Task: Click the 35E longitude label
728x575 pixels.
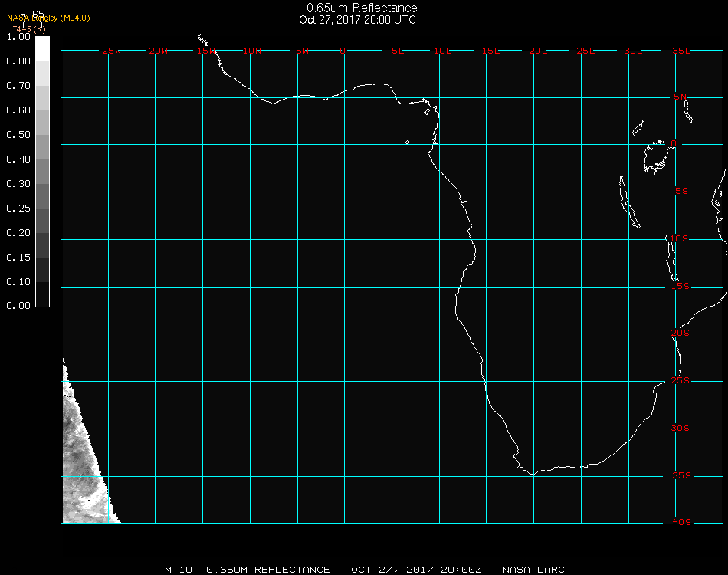Action: tap(681, 51)
